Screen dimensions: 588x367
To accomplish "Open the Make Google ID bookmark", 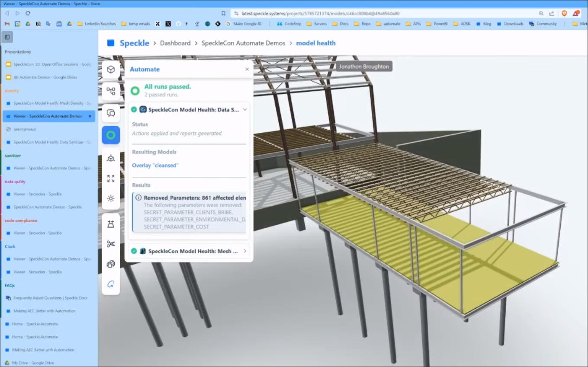I will pyautogui.click(x=244, y=24).
